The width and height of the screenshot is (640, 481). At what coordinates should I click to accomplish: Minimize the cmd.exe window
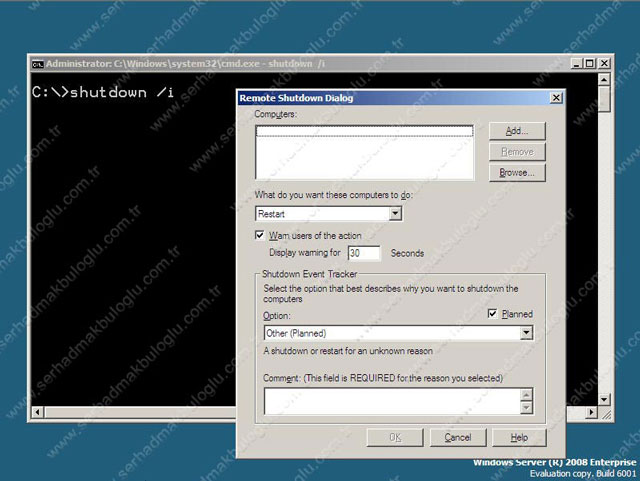(576, 64)
